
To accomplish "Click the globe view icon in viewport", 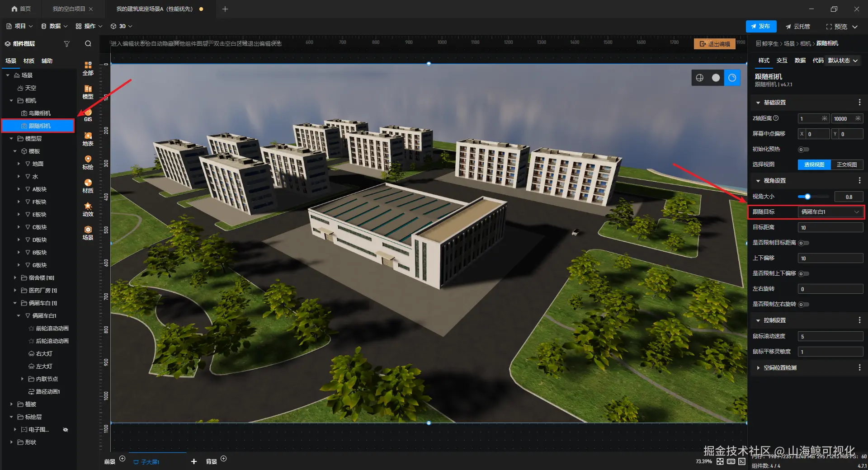I will 700,78.
